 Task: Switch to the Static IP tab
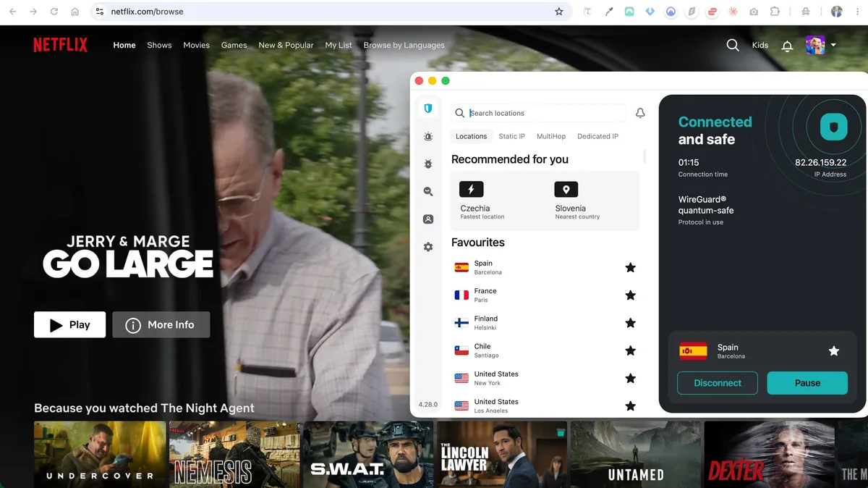tap(511, 136)
